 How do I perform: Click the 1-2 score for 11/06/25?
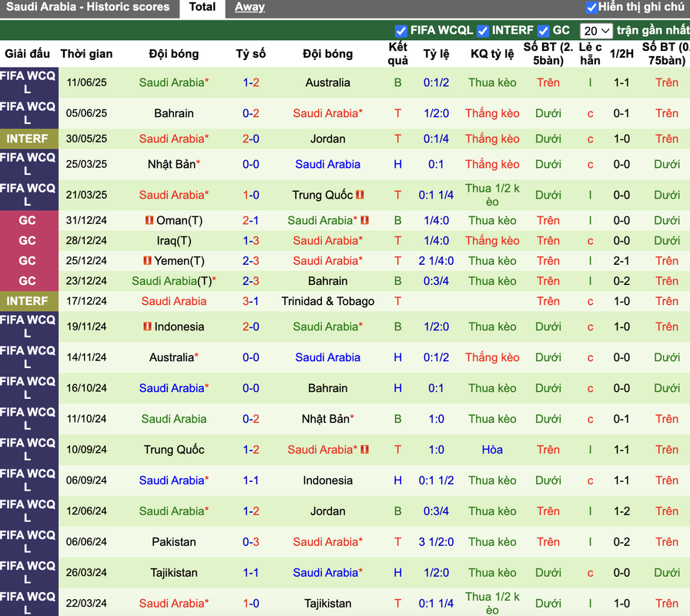251,82
